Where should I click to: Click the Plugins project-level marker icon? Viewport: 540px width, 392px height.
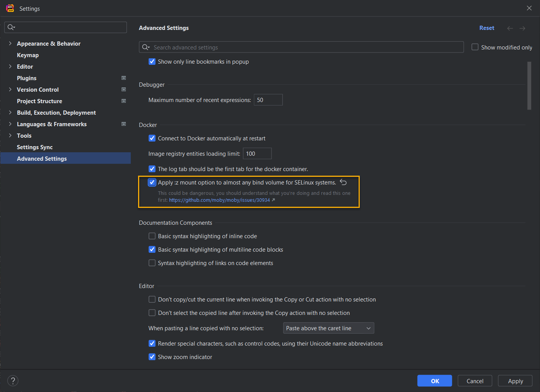coord(123,78)
